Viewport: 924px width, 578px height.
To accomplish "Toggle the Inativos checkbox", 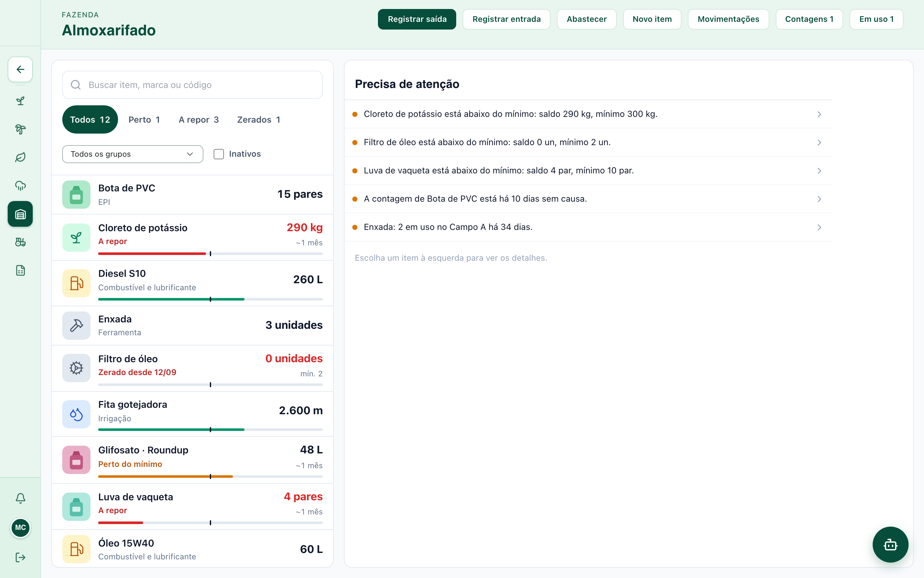I will point(219,154).
